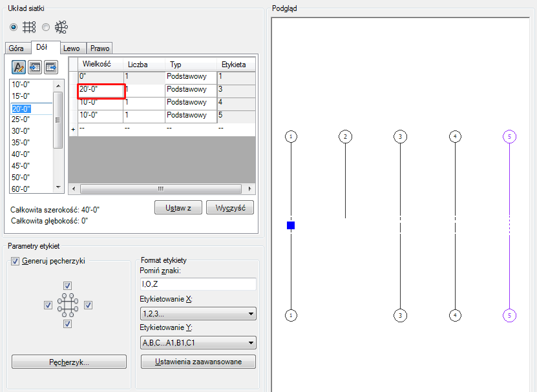Click the bubble grid diagram icon
The image size is (537, 392).
pos(68,305)
